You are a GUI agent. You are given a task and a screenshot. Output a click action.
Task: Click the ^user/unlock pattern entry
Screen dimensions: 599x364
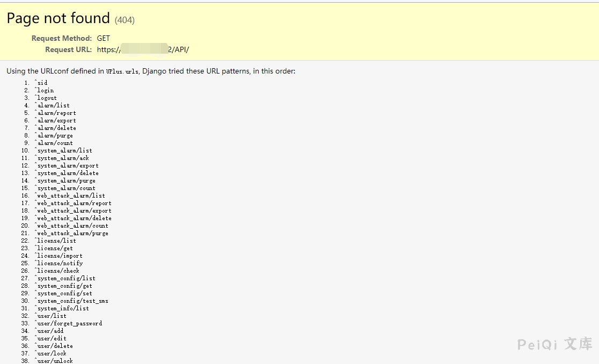tap(54, 361)
